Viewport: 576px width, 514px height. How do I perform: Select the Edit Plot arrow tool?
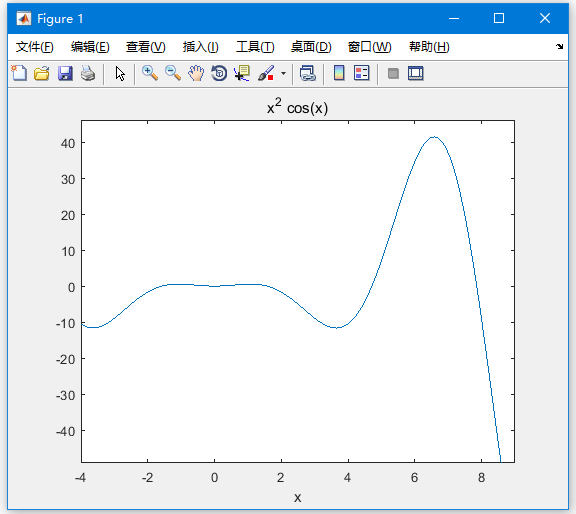coord(120,73)
